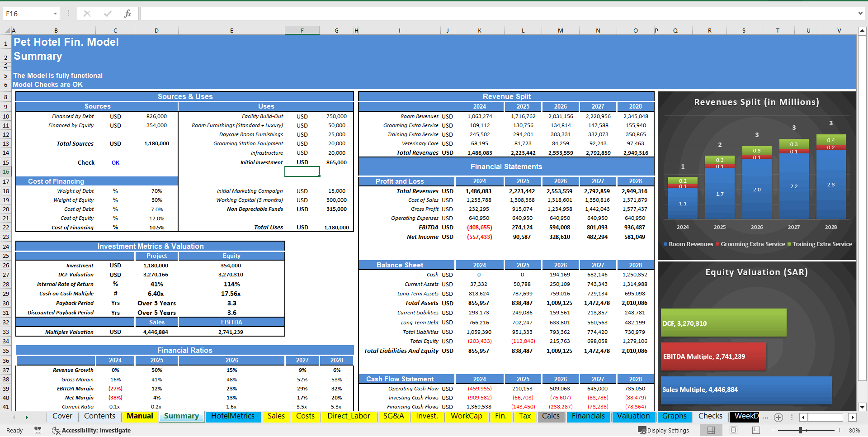Screen dimensions: 868x437
Task: Select the Summary sheet tab
Action: tap(181, 416)
